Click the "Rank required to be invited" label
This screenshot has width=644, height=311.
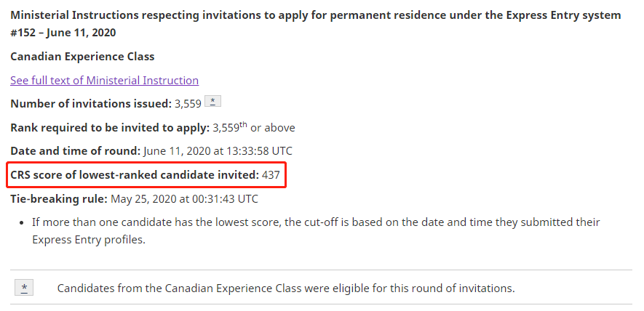109,128
